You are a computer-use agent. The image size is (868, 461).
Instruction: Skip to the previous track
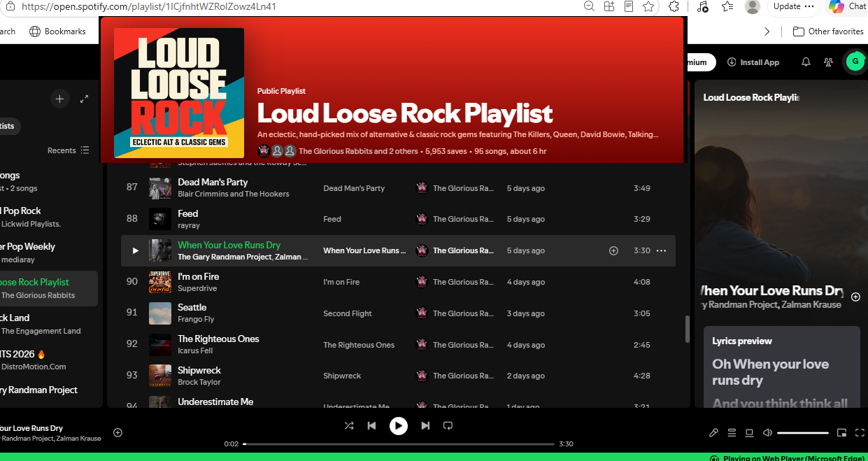point(372,425)
